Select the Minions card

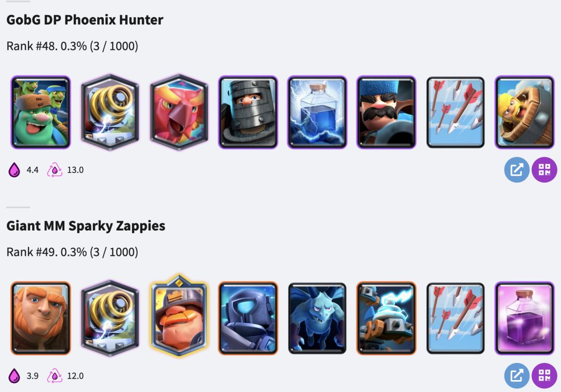click(317, 318)
